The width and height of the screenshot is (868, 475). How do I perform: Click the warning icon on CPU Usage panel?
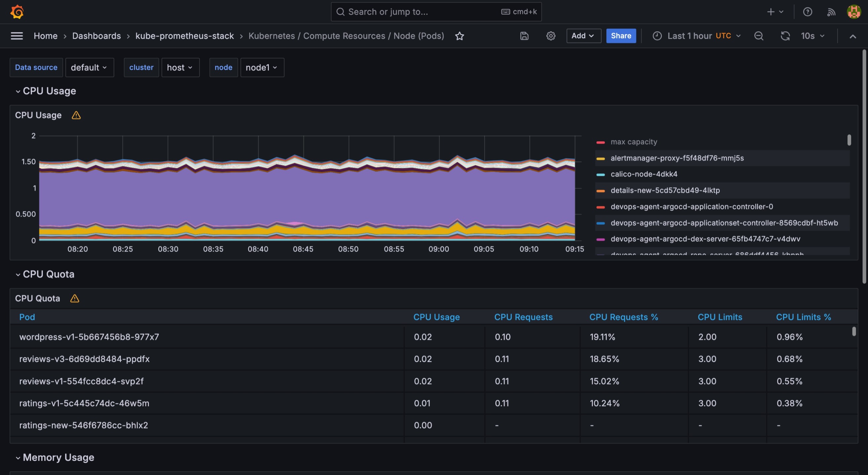click(76, 115)
